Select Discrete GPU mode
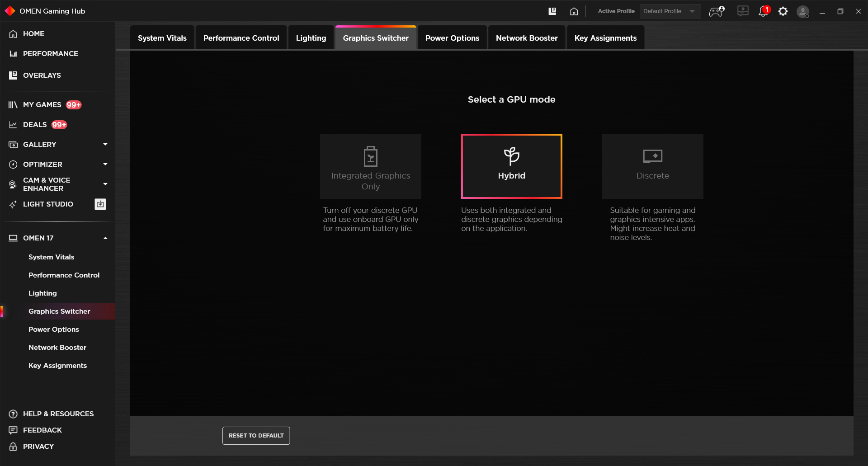Image resolution: width=868 pixels, height=466 pixels. click(653, 166)
